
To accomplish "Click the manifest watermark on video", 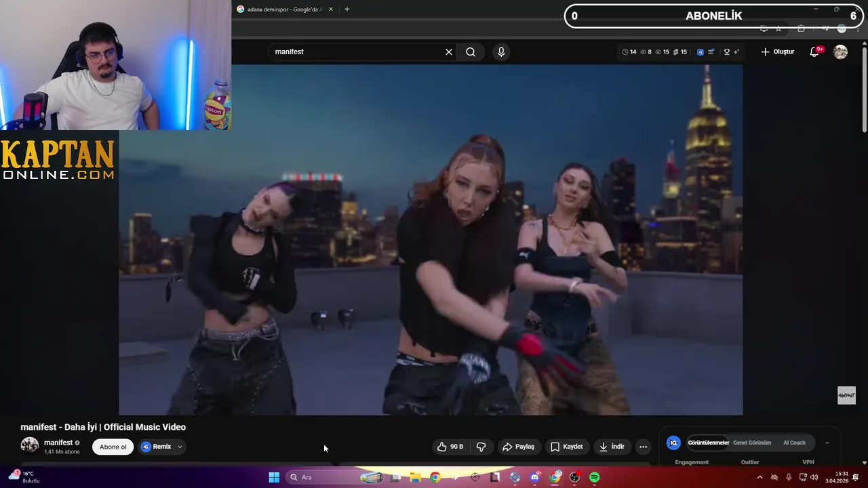I will [x=846, y=395].
